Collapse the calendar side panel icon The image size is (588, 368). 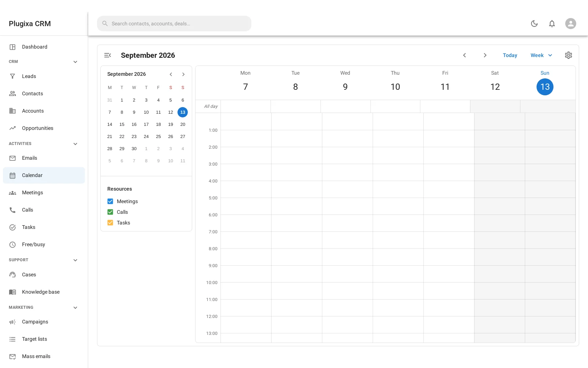(x=108, y=55)
